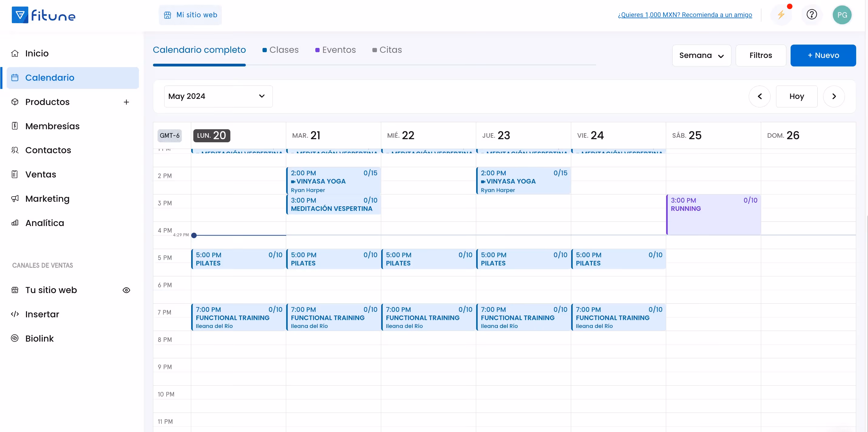Select the Calendario sidebar item

tap(73, 77)
